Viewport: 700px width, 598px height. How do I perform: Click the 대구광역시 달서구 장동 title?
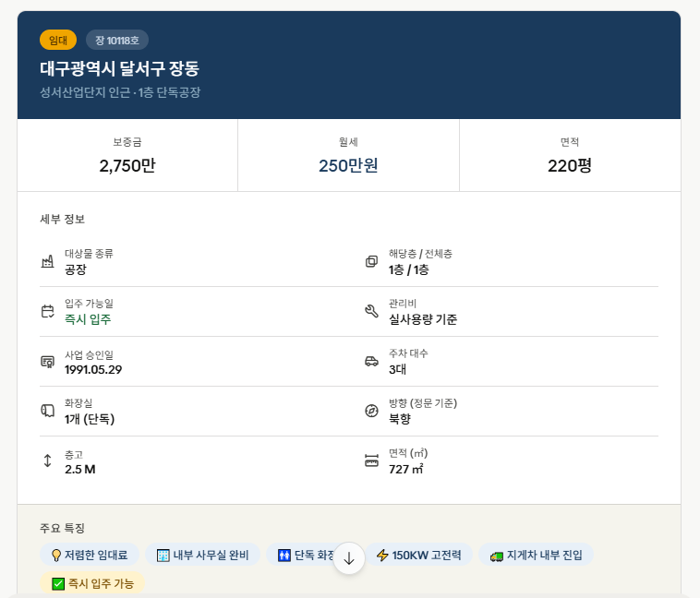120,68
